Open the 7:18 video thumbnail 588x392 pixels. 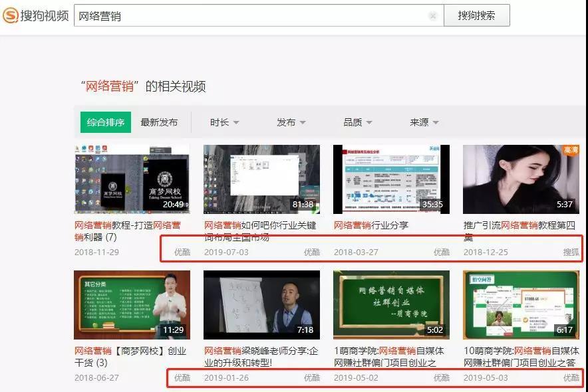262,305
